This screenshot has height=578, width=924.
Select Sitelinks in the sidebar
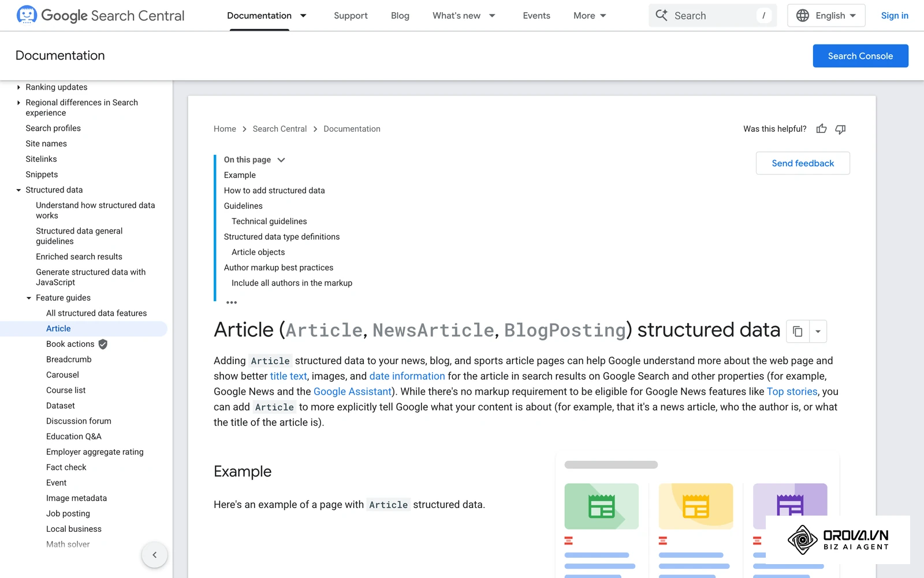41,159
